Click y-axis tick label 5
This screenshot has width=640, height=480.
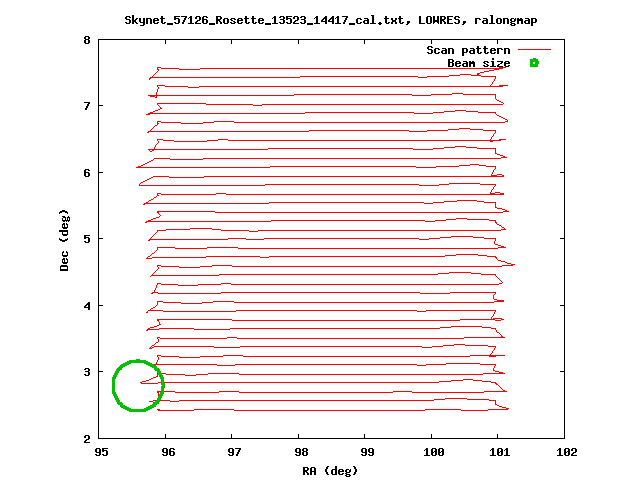[87, 239]
